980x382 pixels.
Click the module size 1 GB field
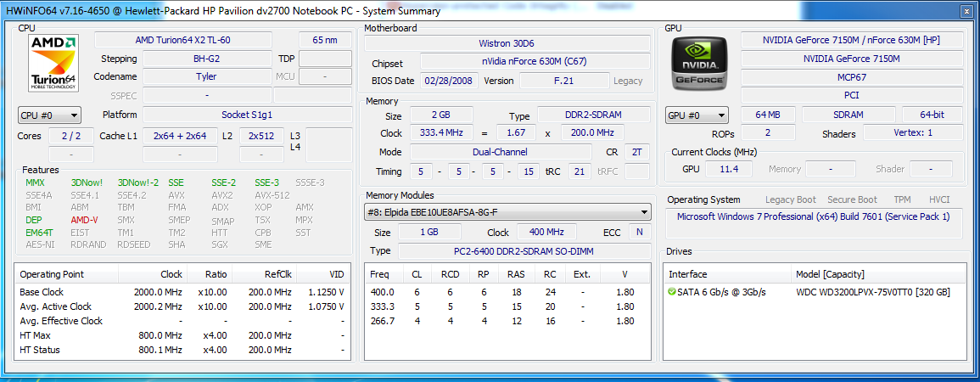[430, 232]
